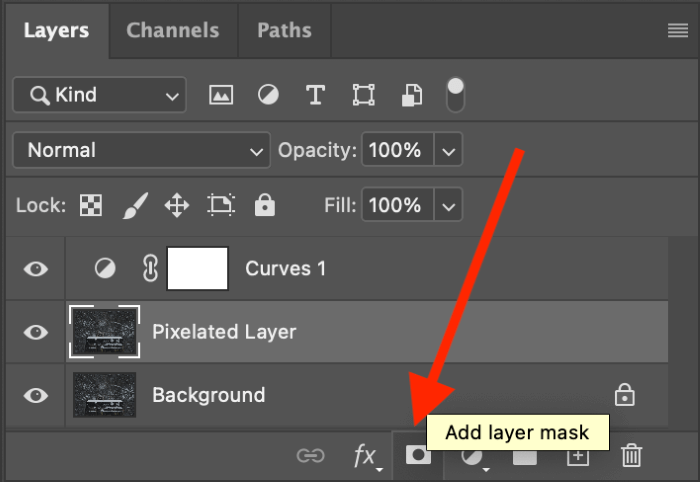Filter layers by type (T) layers
The width and height of the screenshot is (700, 482).
click(x=315, y=95)
